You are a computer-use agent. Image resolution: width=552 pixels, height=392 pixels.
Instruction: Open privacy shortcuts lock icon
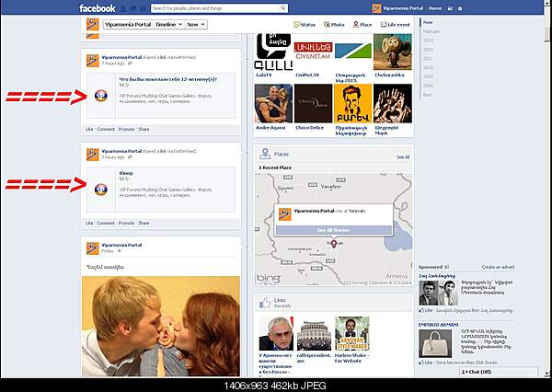450,8
